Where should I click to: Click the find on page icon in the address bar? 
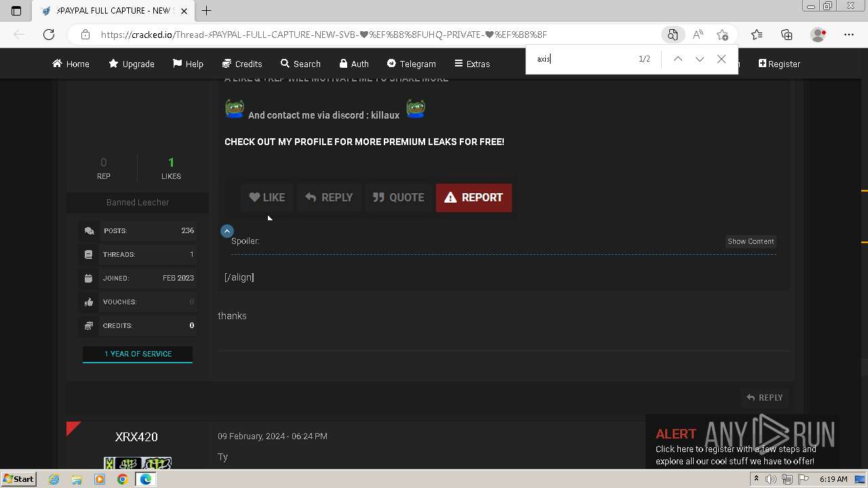coord(673,35)
